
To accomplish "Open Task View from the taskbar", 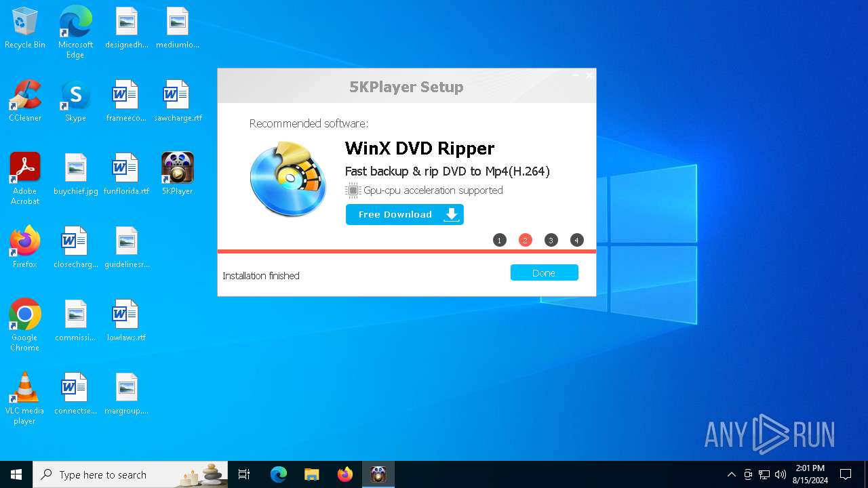I will point(244,474).
